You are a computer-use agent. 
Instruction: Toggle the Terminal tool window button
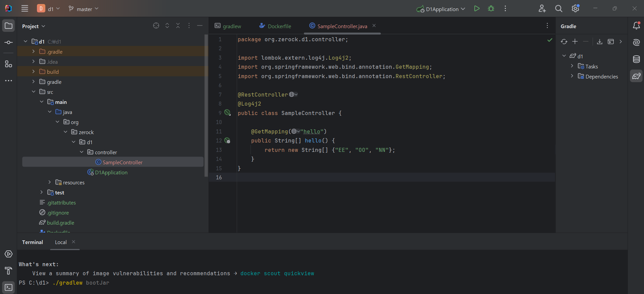(x=9, y=288)
